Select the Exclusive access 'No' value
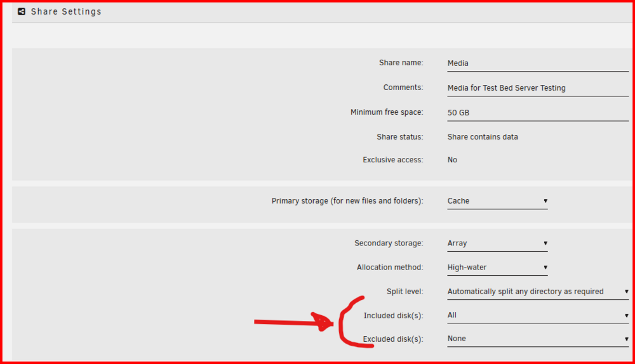 point(452,160)
